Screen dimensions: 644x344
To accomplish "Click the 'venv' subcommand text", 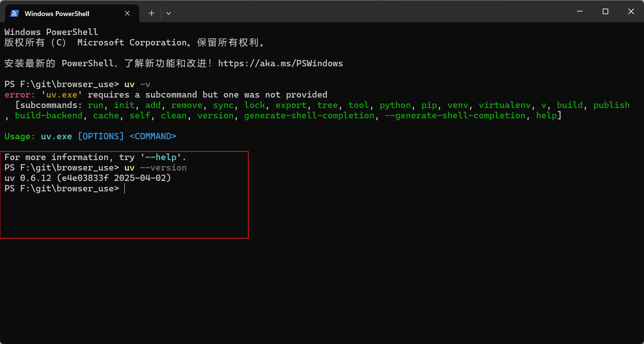I will (x=458, y=105).
